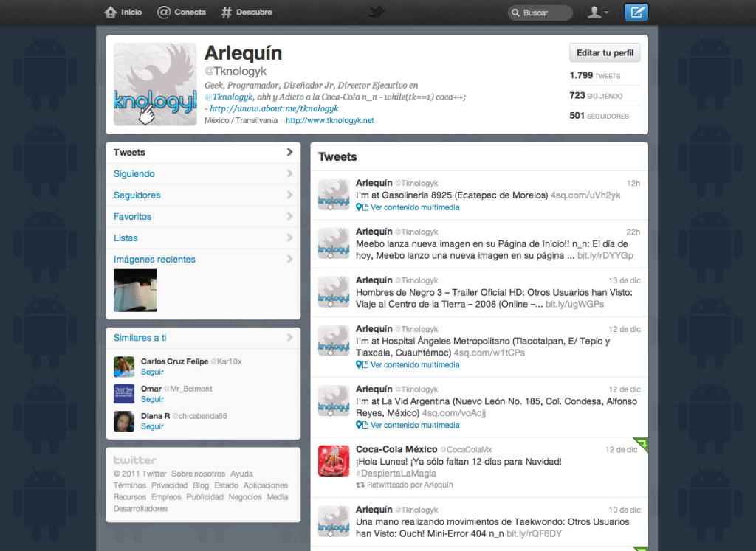Show media for Gasolineria 8925 tweet

tap(415, 207)
